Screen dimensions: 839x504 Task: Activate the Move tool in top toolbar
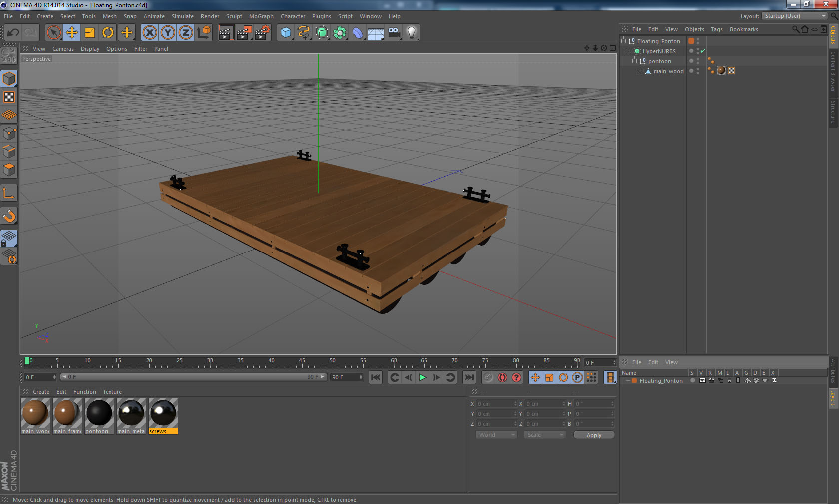pyautogui.click(x=72, y=33)
